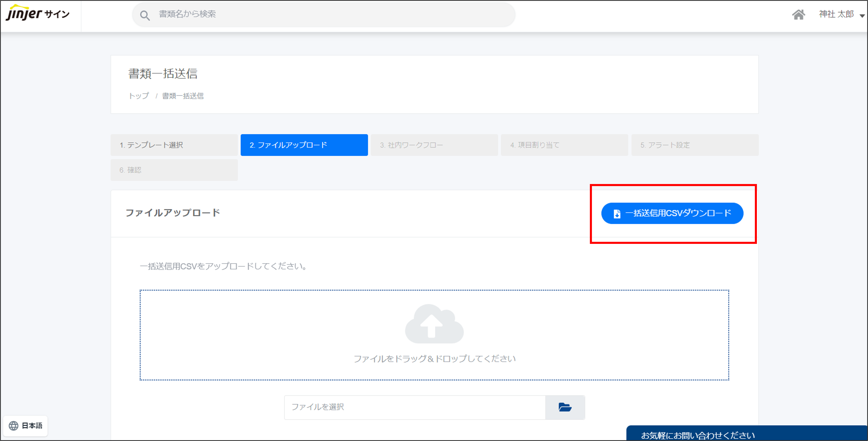Click the トップ breadcrumb link
Viewport: 868px width, 441px height.
pyautogui.click(x=139, y=96)
